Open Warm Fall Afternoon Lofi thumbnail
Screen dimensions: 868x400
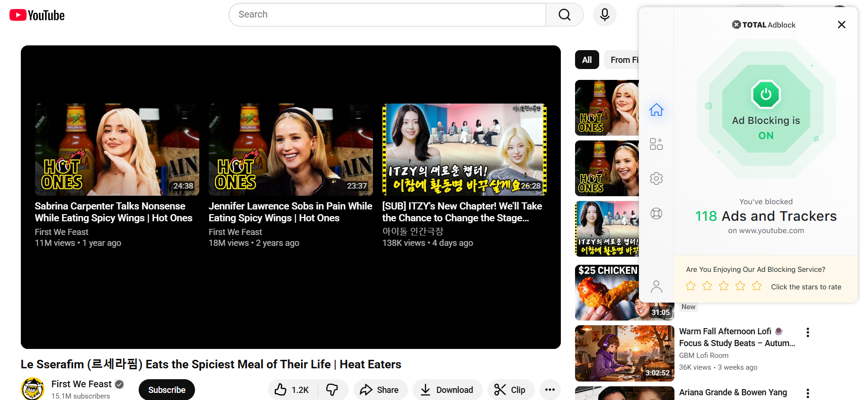click(625, 353)
